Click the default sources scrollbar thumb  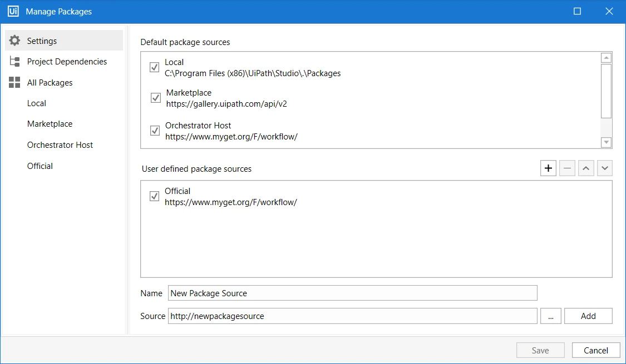point(606,91)
